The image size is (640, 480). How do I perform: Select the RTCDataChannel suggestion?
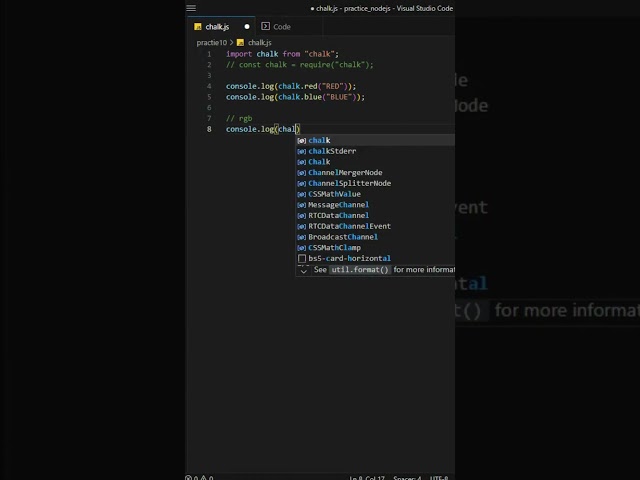coord(375,216)
